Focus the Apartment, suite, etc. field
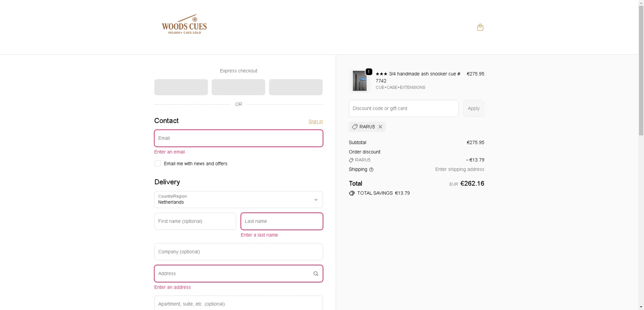Screen dimensions: 644x310 click(239, 303)
